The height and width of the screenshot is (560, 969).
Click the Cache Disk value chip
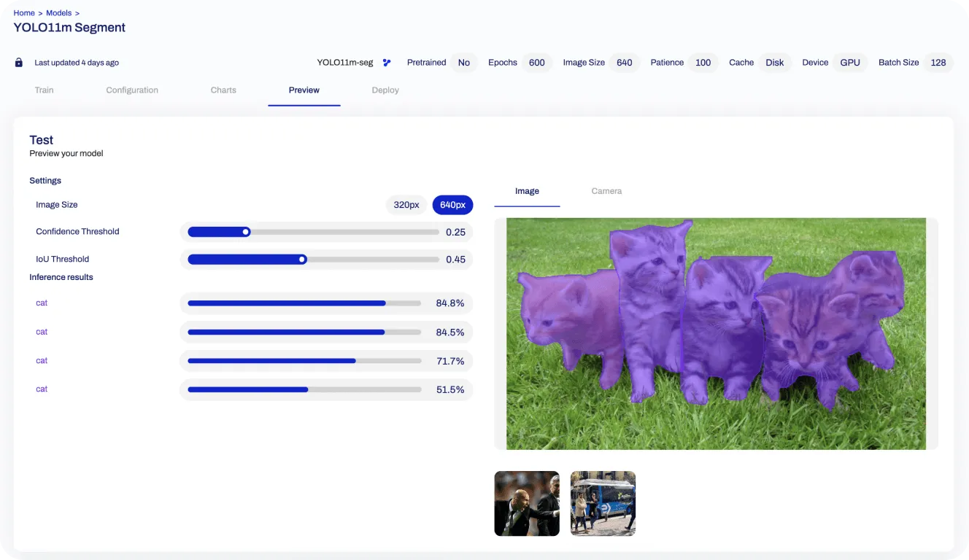tap(775, 63)
